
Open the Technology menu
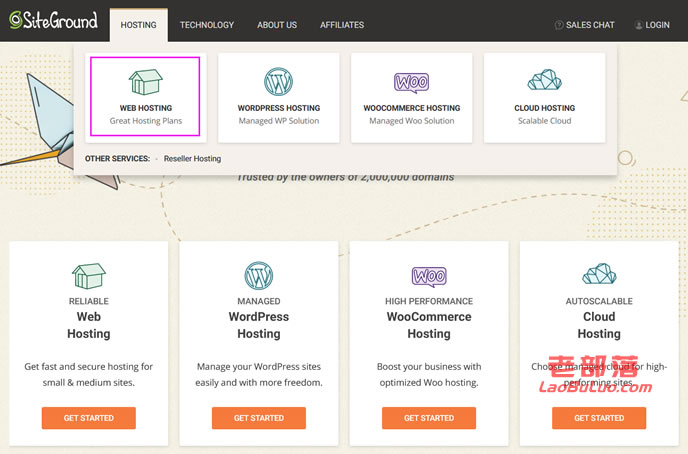tap(207, 25)
